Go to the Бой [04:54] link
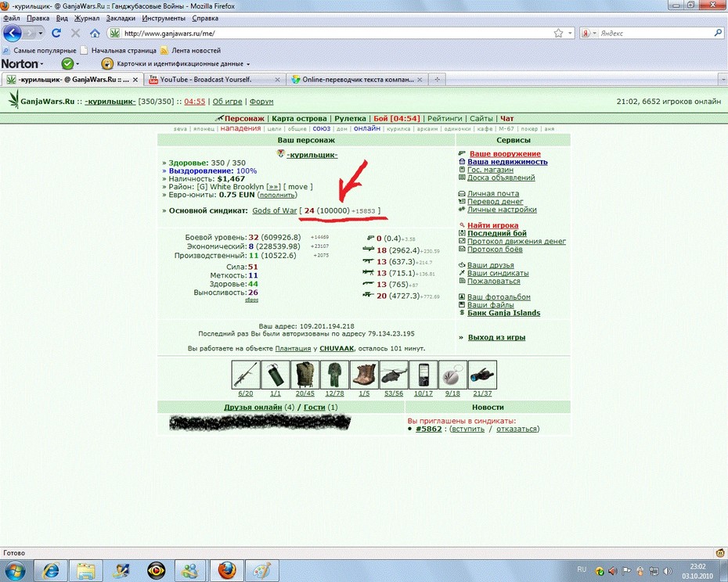 (397, 118)
